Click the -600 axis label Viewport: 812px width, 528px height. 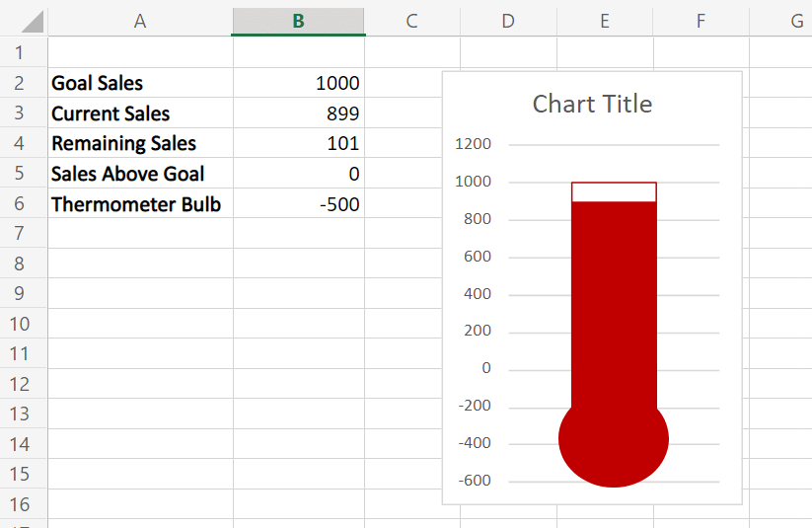pyautogui.click(x=475, y=481)
